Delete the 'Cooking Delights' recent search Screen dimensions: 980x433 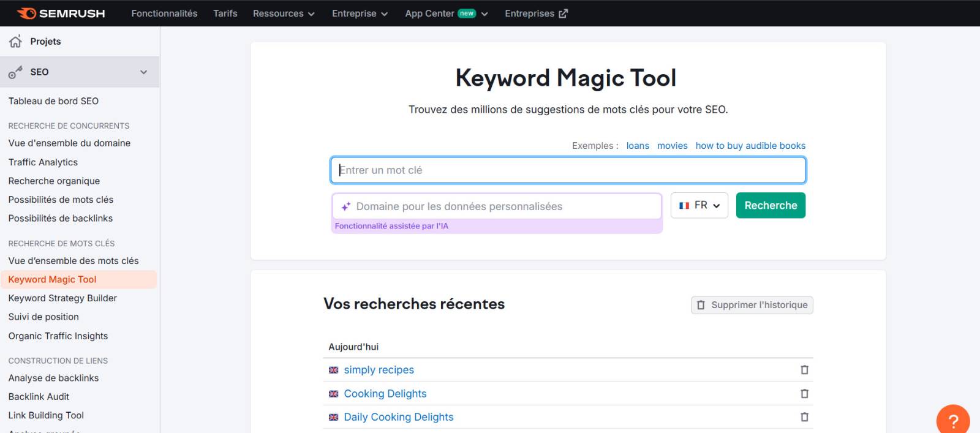[x=804, y=394]
